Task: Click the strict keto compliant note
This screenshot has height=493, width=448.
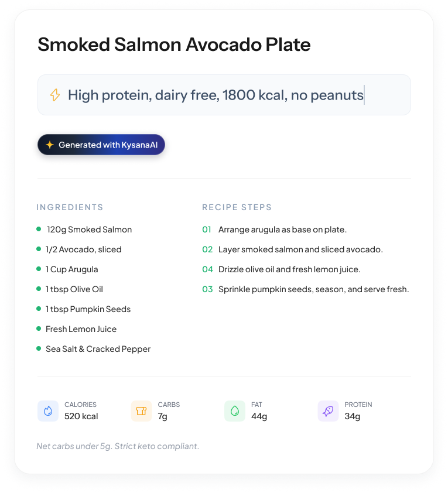Action: tap(118, 446)
